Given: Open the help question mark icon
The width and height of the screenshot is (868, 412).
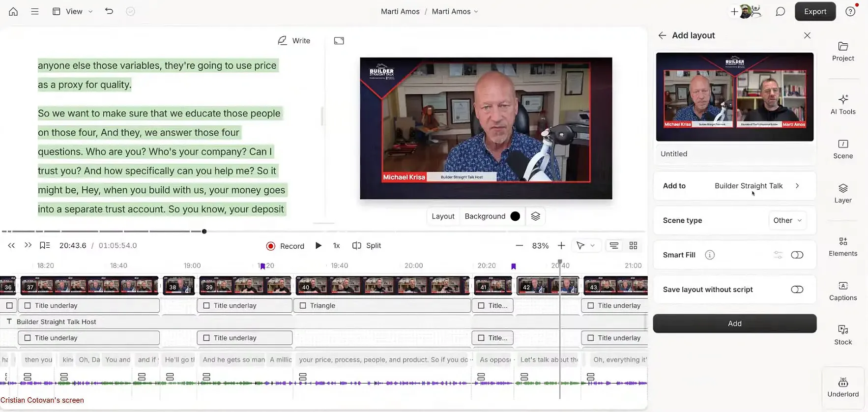Looking at the screenshot, I should point(850,11).
